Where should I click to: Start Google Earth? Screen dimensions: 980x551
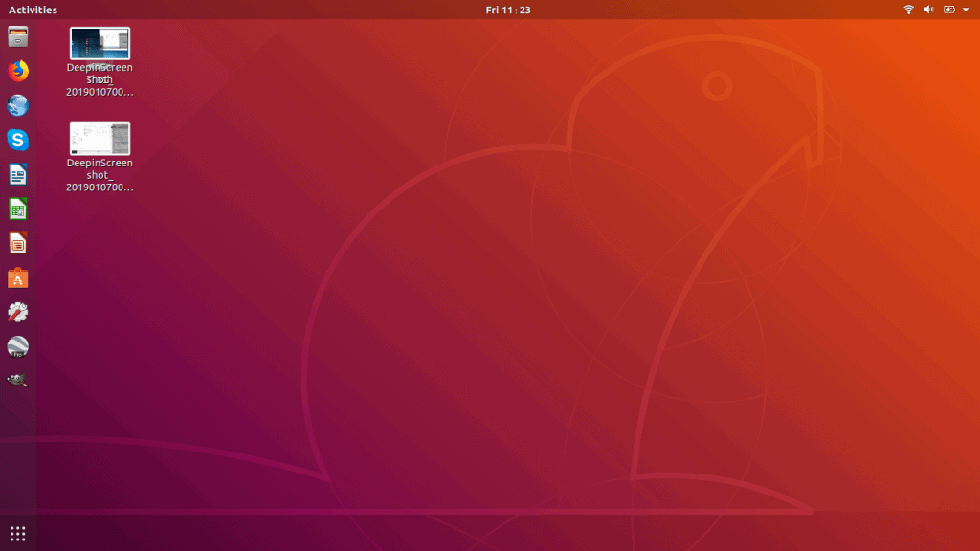coord(17,346)
